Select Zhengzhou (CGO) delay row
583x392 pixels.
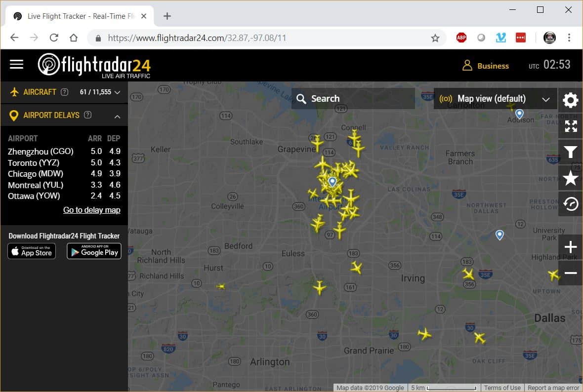point(64,151)
